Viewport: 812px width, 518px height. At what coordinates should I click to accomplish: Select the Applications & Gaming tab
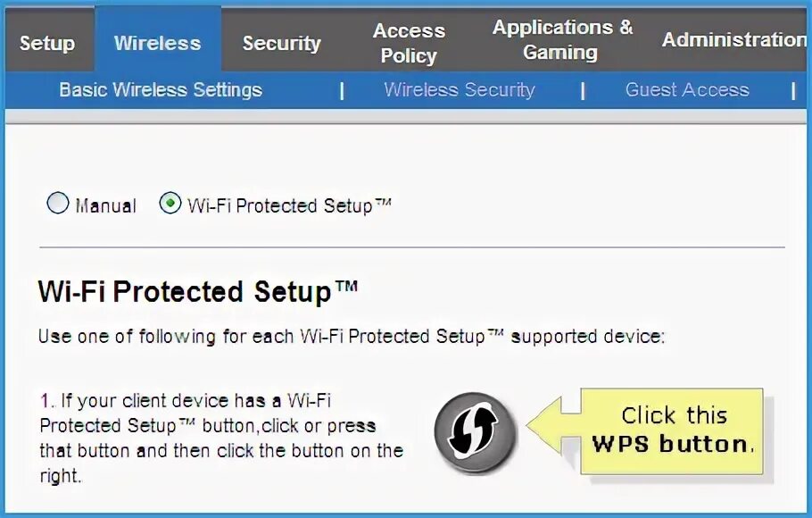[x=561, y=40]
